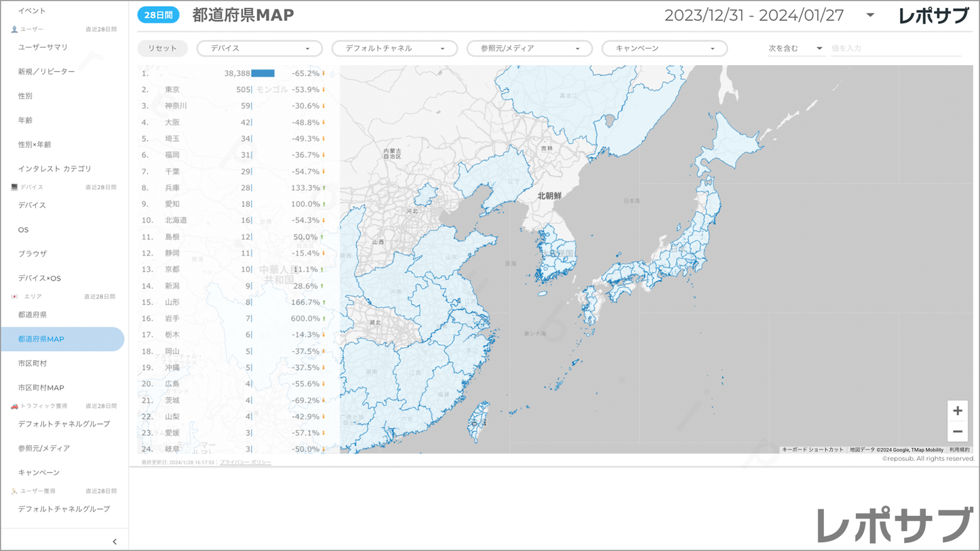The width and height of the screenshot is (980, 551).
Task: Open the プライバシー ポリシー link
Action: pos(246,462)
